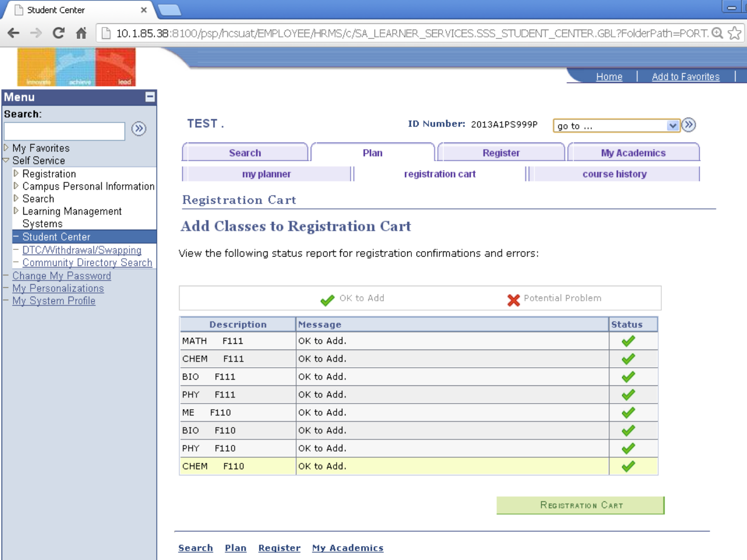The image size is (747, 560).
Task: Bookmark this page with the star icon
Action: (735, 33)
